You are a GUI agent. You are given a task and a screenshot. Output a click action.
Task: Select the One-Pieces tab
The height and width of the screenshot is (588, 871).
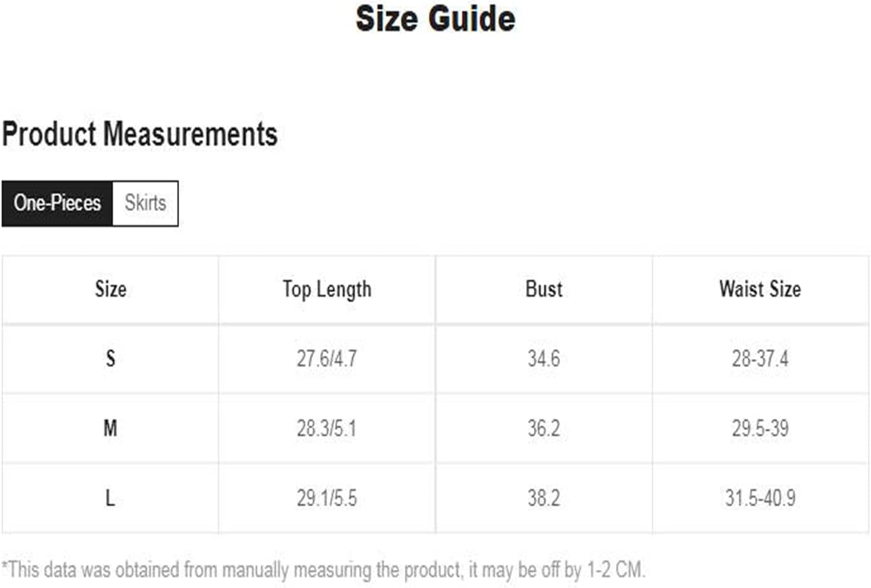[57, 204]
